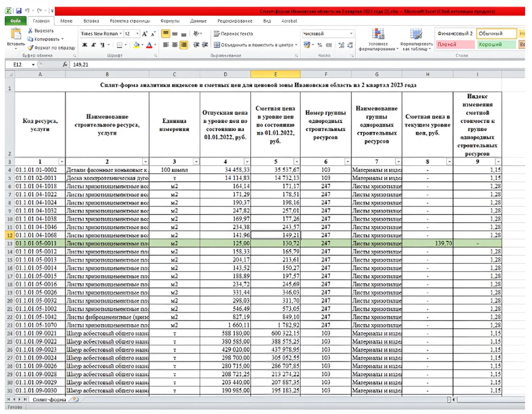The image size is (532, 414).
Task: Toggle Top Align in the alignment group
Action: click(166, 34)
